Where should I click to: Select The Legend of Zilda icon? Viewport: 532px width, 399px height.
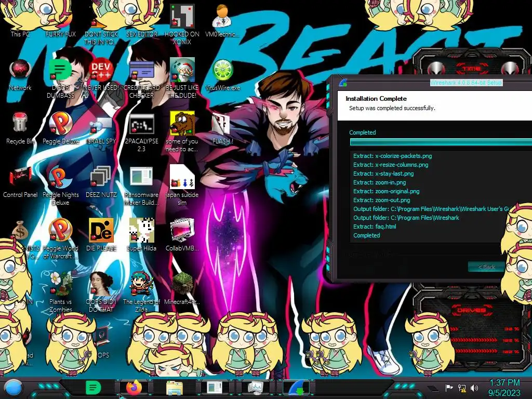[141, 292]
